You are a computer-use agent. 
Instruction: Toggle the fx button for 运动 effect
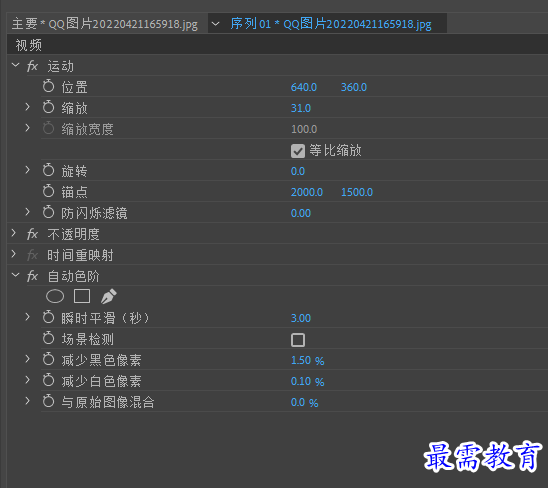click(32, 66)
